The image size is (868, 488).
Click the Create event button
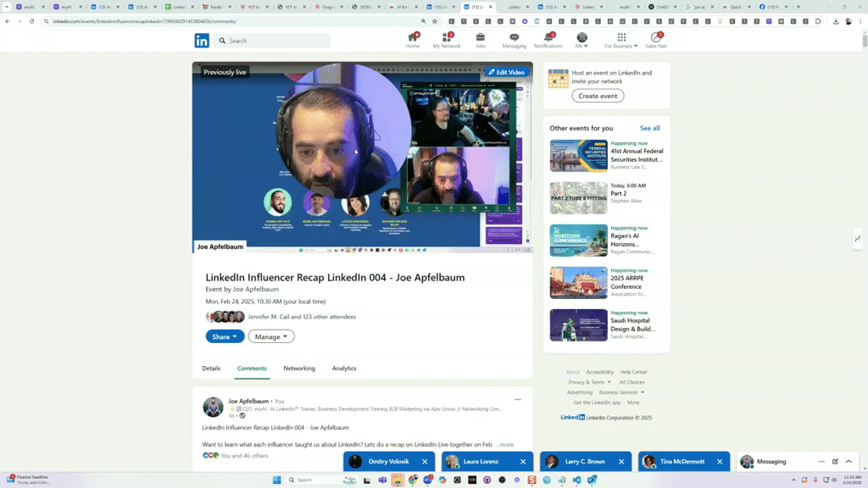tap(598, 96)
